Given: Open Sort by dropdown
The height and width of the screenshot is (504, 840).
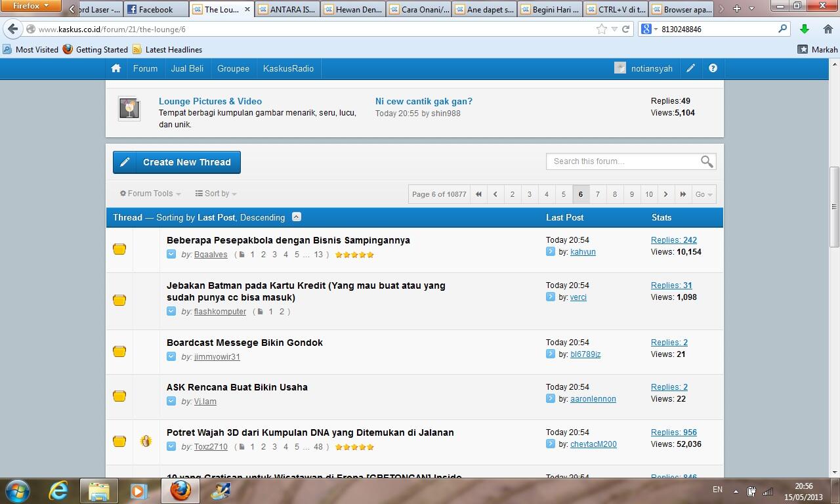Looking at the screenshot, I should 216,194.
